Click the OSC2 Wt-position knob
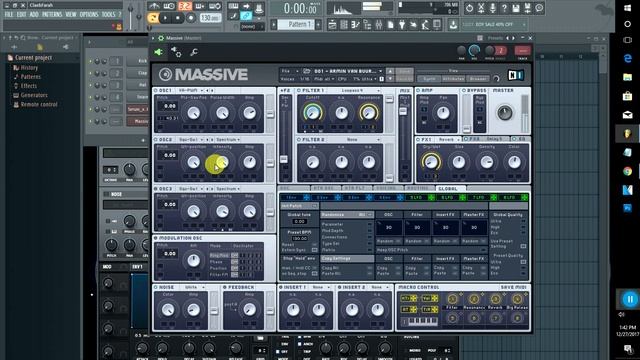Screen dimensions: 640x360 coord(193,162)
